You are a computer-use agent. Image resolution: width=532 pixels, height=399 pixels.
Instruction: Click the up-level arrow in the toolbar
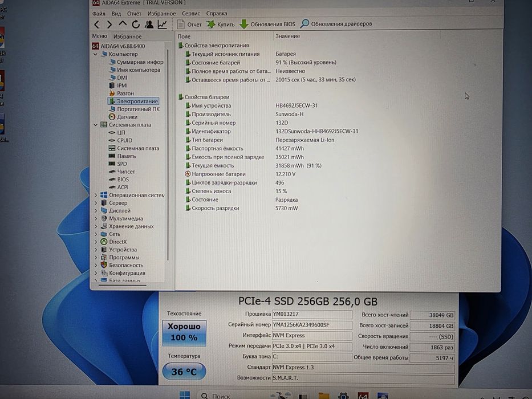coord(123,24)
